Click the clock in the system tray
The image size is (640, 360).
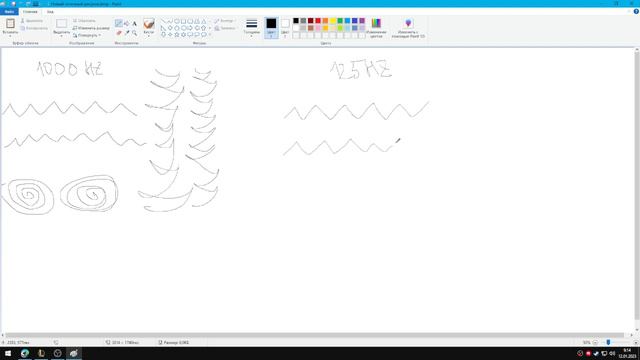[x=627, y=353]
